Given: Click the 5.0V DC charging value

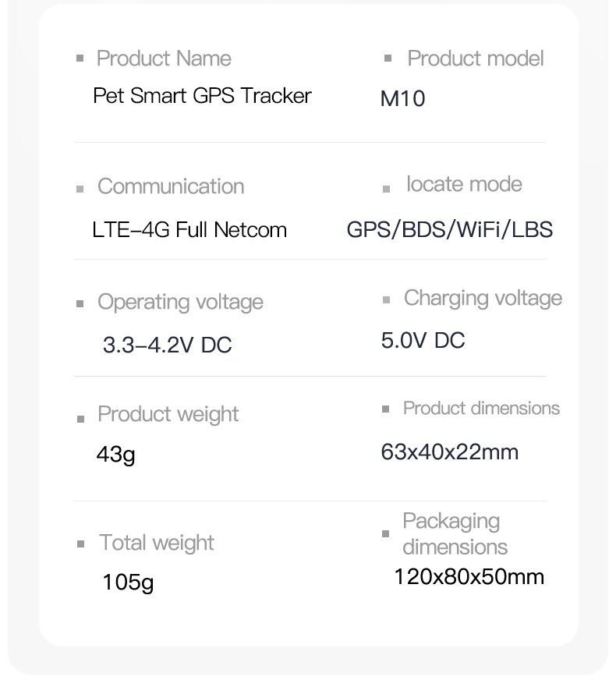Looking at the screenshot, I should (x=423, y=341).
